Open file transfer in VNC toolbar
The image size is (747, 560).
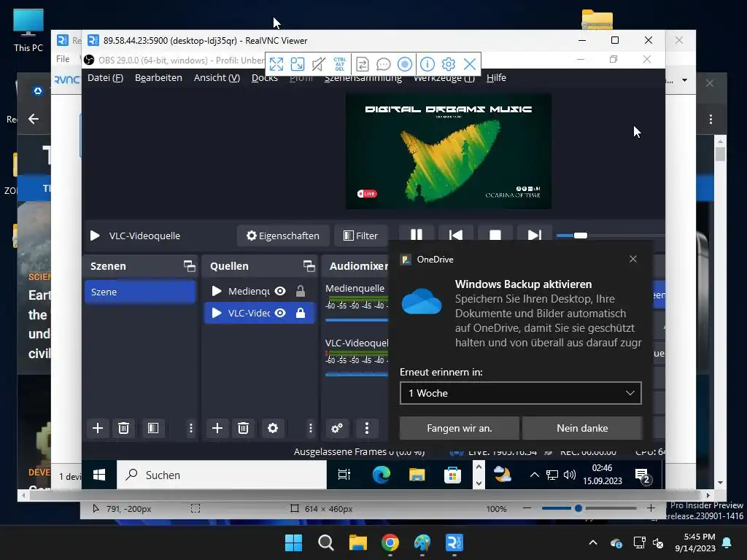point(362,64)
